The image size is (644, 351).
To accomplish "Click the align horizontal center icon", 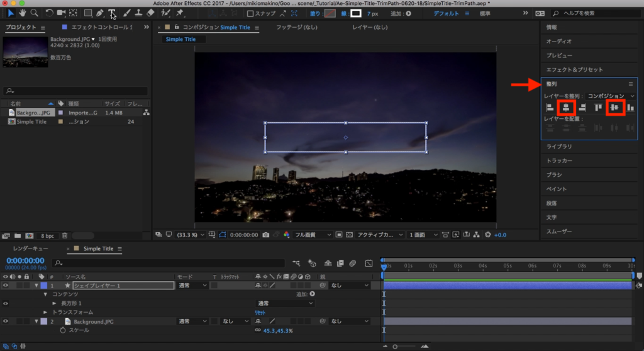I will pos(567,108).
